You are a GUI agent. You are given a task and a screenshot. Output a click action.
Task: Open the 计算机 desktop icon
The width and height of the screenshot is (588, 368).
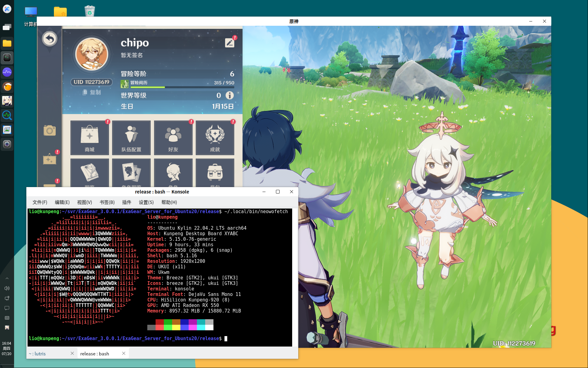coord(31,17)
